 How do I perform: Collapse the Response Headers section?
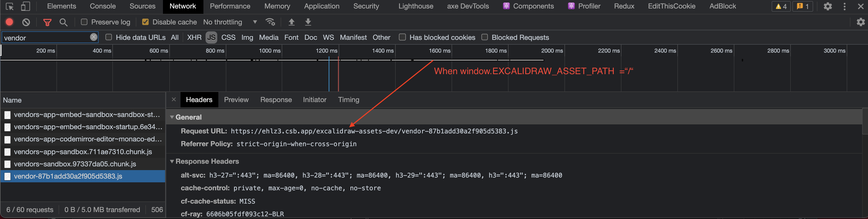pyautogui.click(x=172, y=162)
